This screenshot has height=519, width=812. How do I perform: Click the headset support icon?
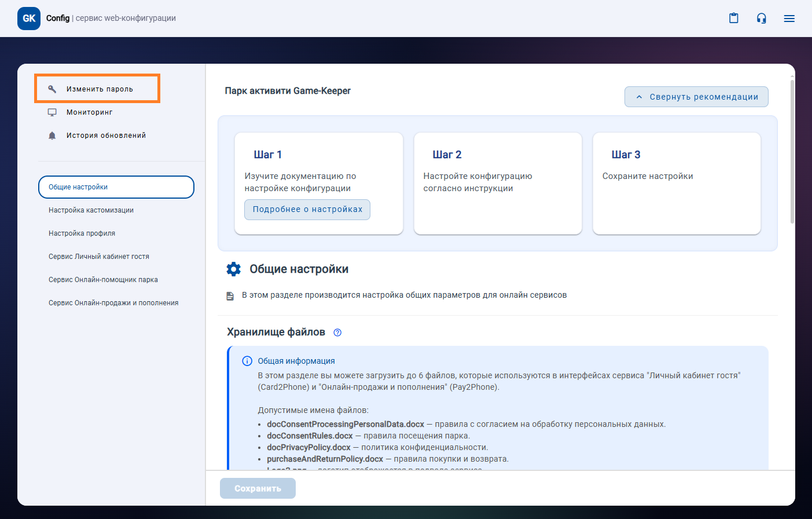[761, 19]
